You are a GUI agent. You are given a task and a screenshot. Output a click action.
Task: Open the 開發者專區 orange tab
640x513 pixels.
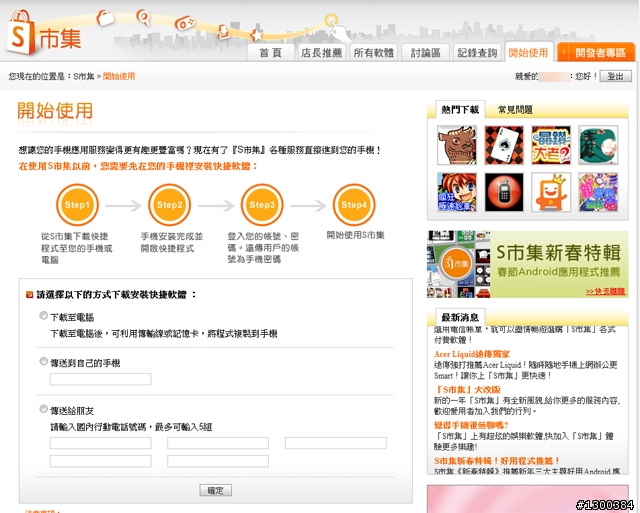[x=596, y=52]
